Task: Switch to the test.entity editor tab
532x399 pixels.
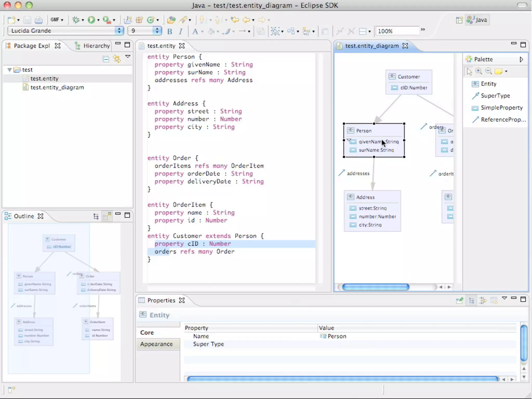Action: coord(161,46)
